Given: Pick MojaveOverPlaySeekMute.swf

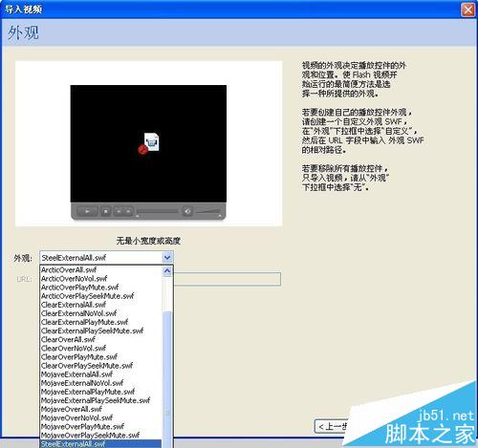Looking at the screenshot, I should pyautogui.click(x=100, y=436).
